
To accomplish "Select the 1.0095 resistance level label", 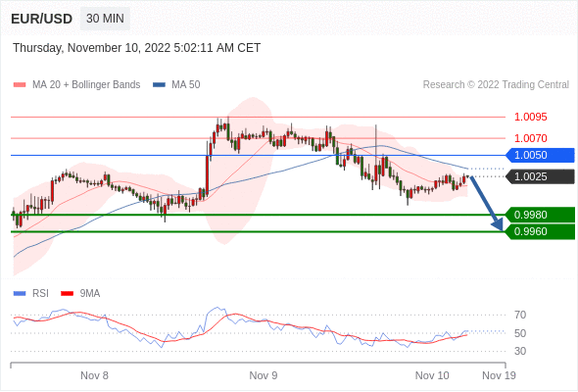I will tap(530, 117).
